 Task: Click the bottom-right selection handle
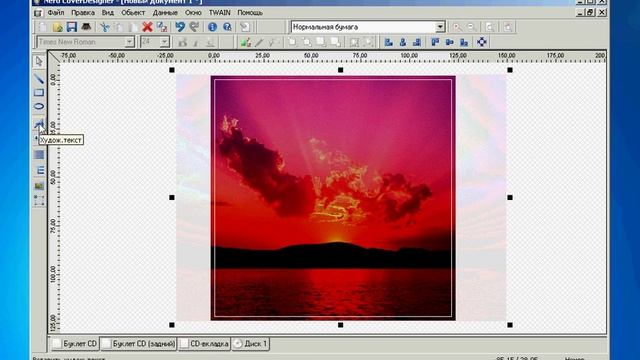[x=510, y=325]
